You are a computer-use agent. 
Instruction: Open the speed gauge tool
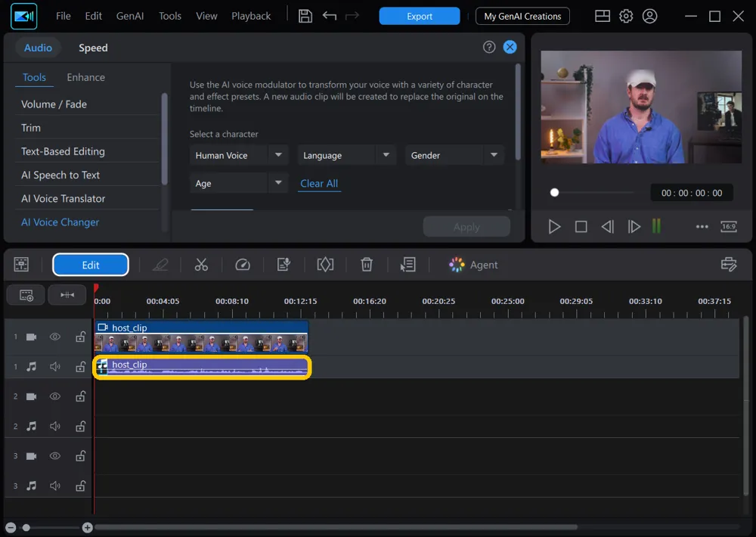coord(243,265)
